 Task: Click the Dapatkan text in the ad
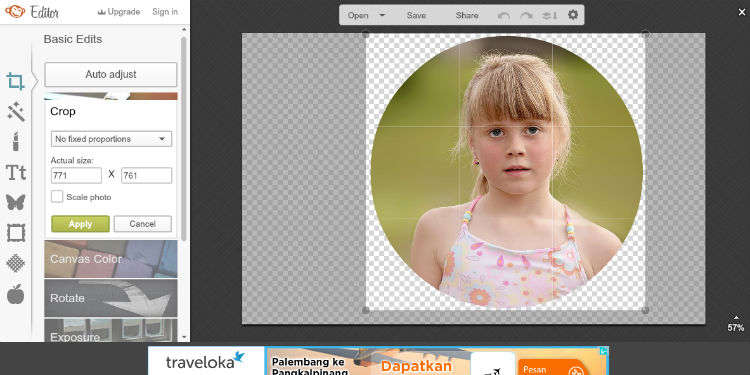(x=416, y=366)
